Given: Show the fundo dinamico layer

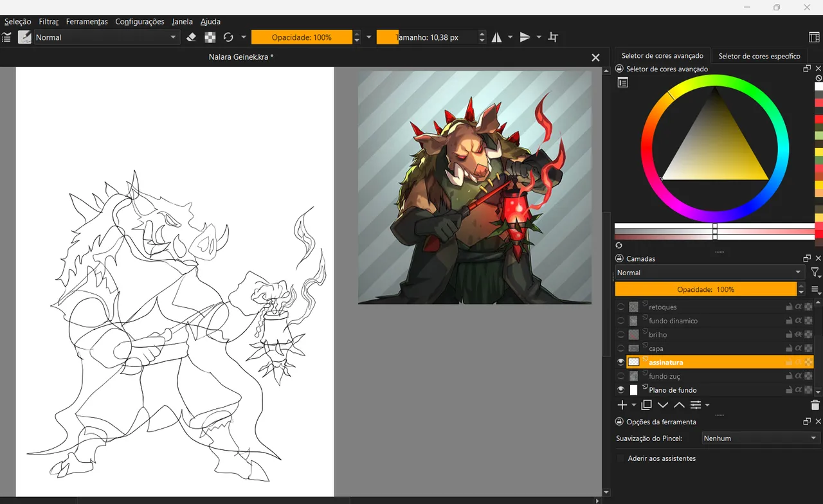Looking at the screenshot, I should 620,321.
